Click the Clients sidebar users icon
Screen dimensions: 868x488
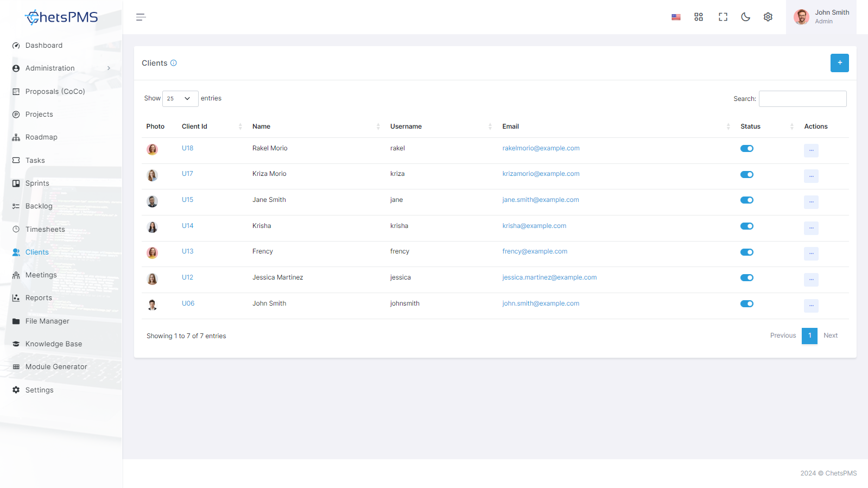[16, 252]
